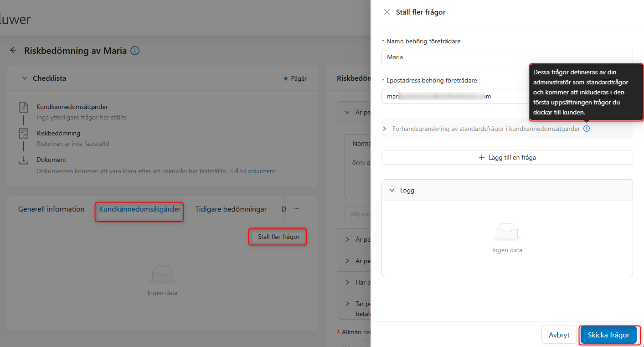The image size is (644, 347).
Task: Click the Kundkännedomsåtgärder checklist document icon
Action: tap(24, 107)
